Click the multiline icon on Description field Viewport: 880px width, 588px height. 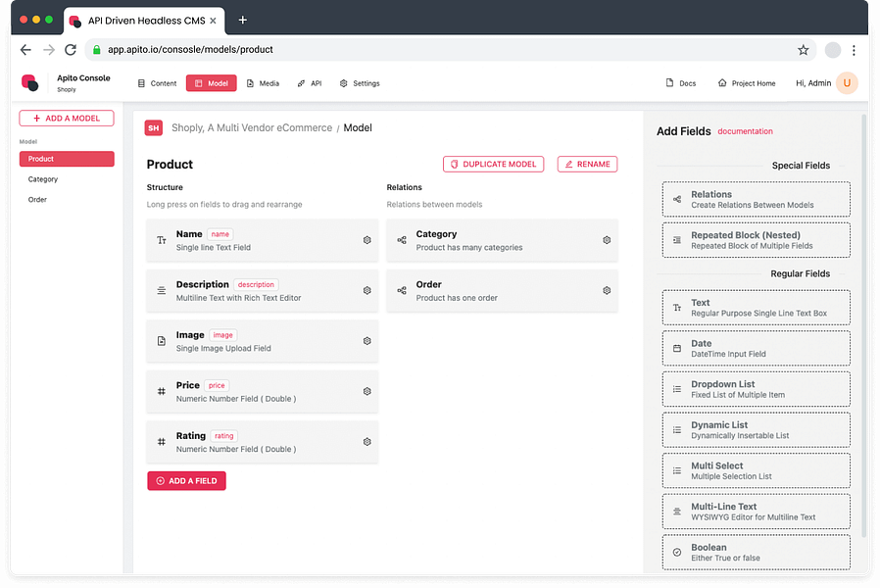pyautogui.click(x=162, y=291)
